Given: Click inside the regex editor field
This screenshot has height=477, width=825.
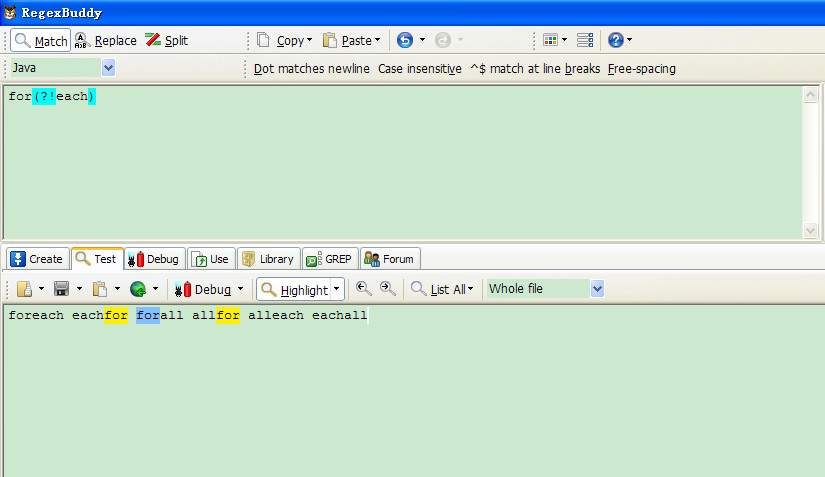Looking at the screenshot, I should 403,162.
